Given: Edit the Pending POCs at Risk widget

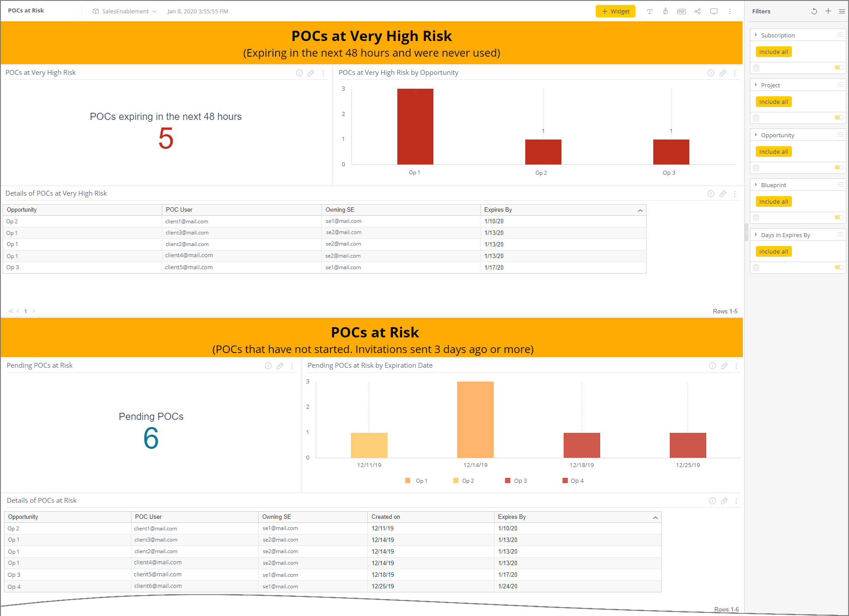Looking at the screenshot, I should pos(280,366).
